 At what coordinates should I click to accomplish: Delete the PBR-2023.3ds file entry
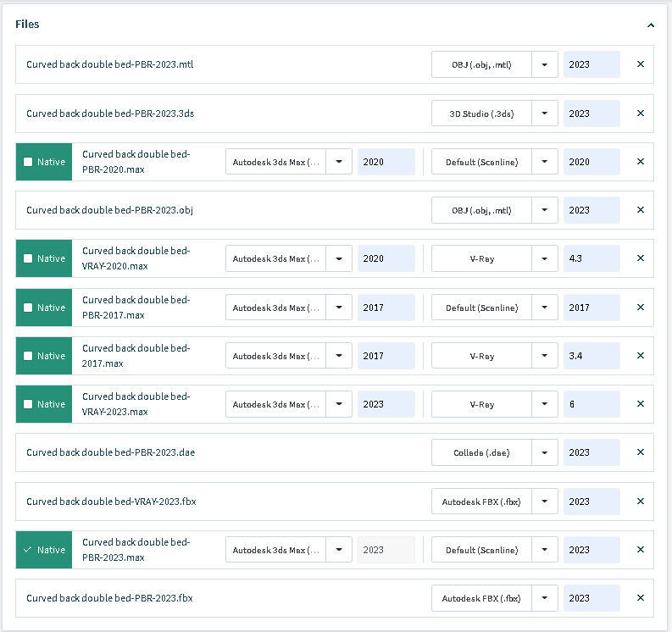[640, 114]
